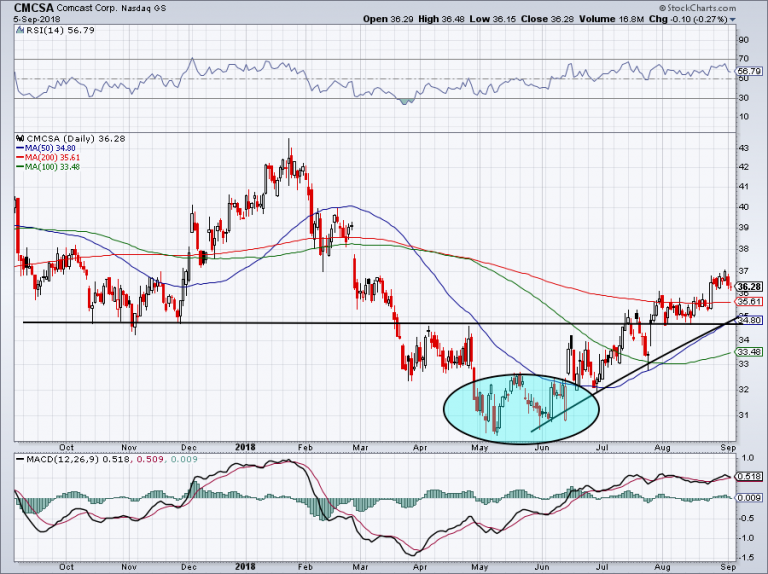This screenshot has width=768, height=574.
Task: Click the 0.518 tag on the MACD axis
Action: pyautogui.click(x=749, y=476)
